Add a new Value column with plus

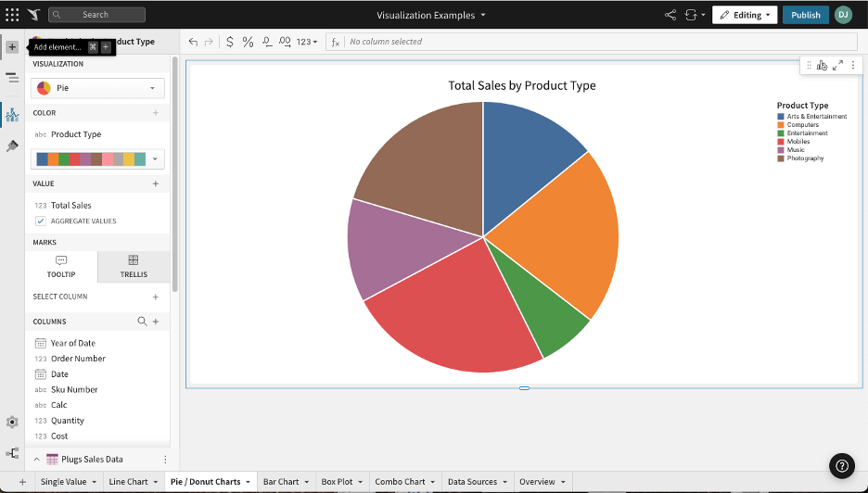tap(156, 183)
